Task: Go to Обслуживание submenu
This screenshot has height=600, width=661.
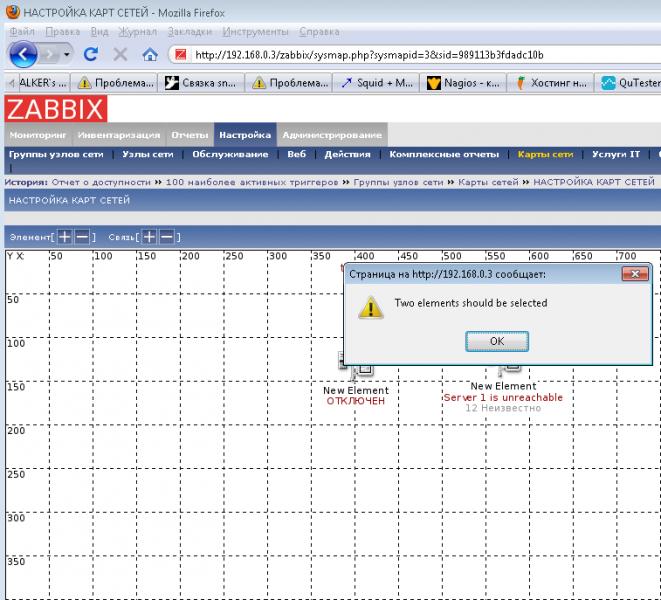Action: 230,154
